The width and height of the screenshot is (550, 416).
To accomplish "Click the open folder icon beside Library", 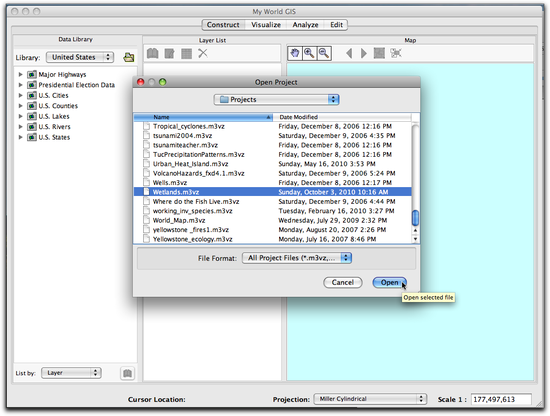I will coord(129,57).
